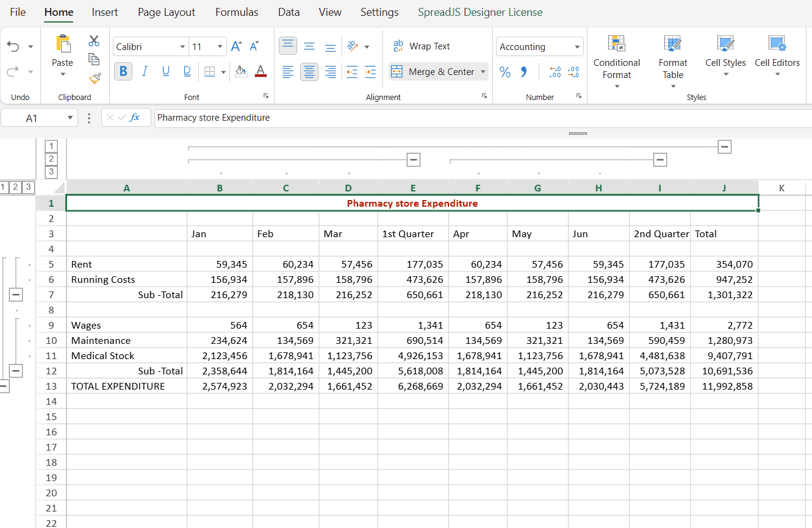Open the font size 11 dropdown

[x=220, y=47]
